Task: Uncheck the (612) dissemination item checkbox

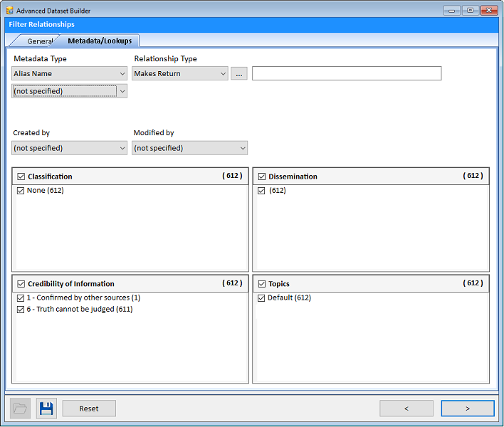Action: (261, 191)
